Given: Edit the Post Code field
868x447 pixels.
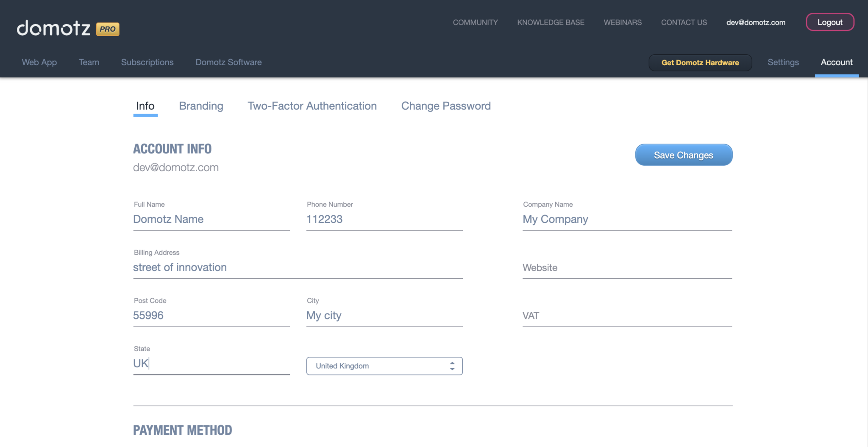Looking at the screenshot, I should click(x=211, y=316).
